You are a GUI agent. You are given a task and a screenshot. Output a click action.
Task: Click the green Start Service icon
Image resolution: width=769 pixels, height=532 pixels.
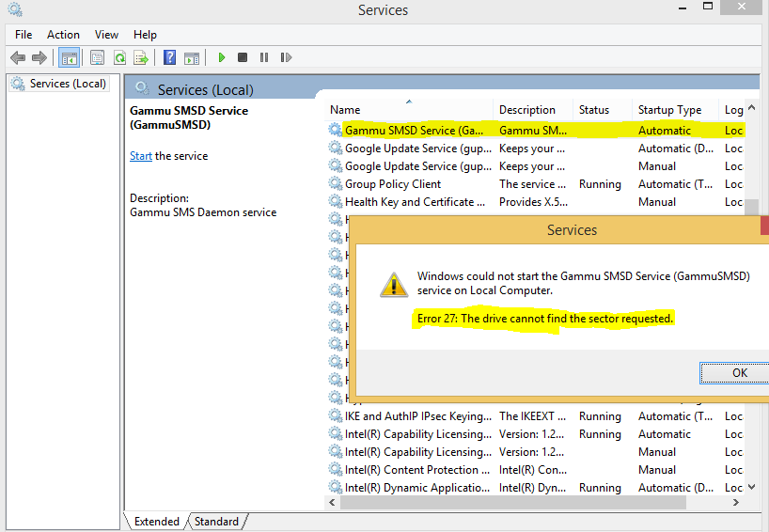coord(222,58)
